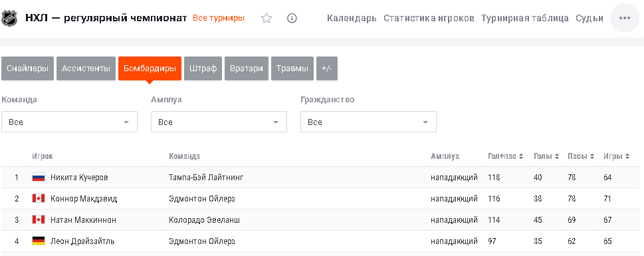
Task: Switch to the +/- tab
Action: (x=327, y=68)
